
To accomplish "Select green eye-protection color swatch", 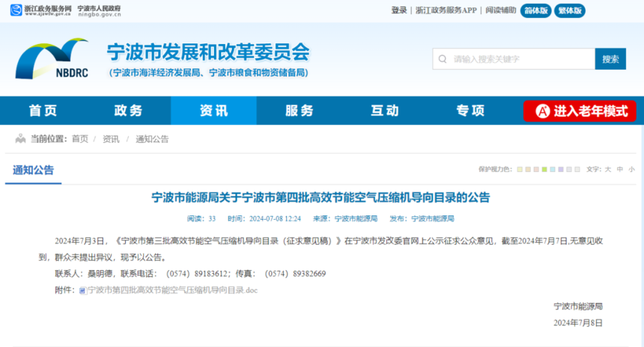I will click(544, 170).
